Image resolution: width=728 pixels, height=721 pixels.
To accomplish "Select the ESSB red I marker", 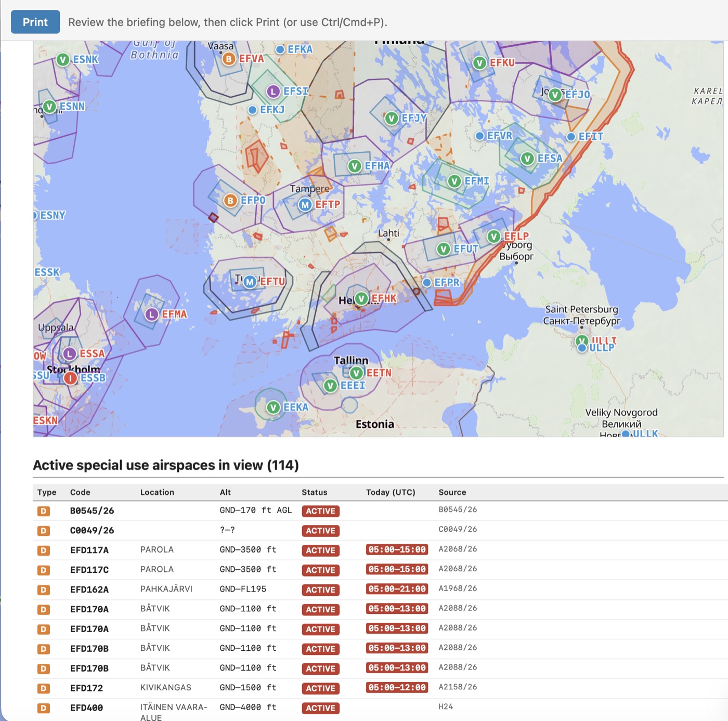I will click(x=71, y=378).
